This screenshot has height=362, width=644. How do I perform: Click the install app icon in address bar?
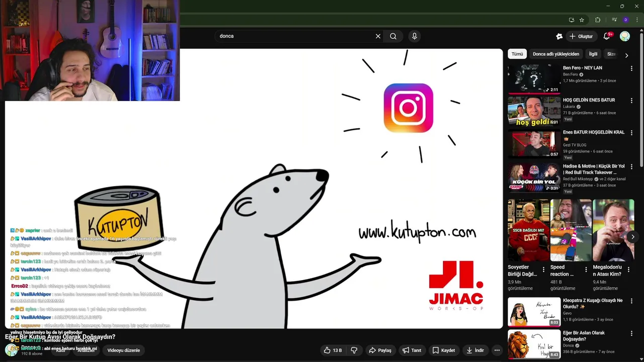click(x=572, y=20)
